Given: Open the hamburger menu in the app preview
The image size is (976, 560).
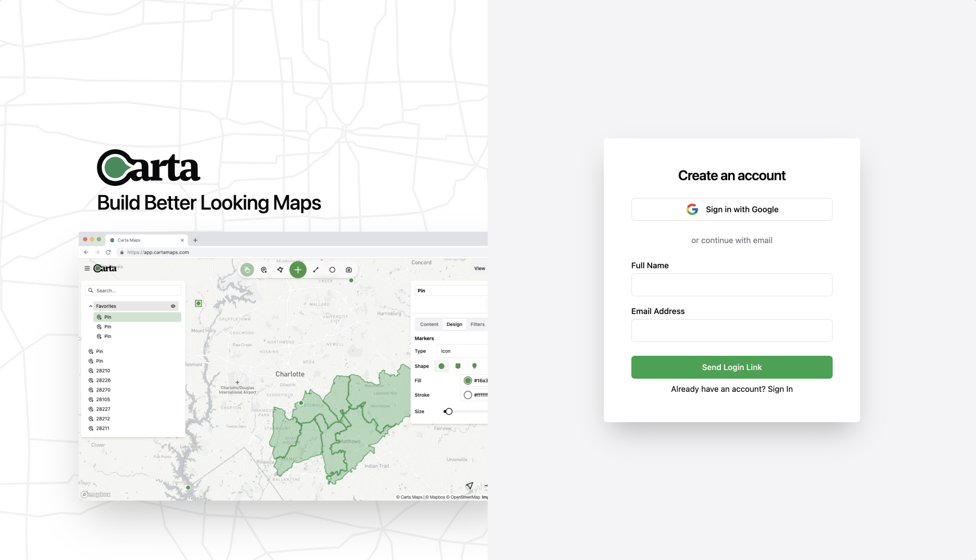Looking at the screenshot, I should 87,268.
